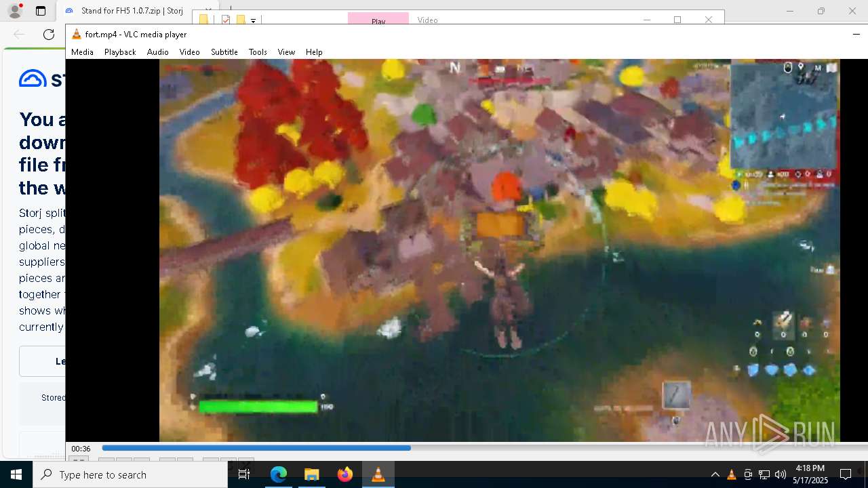Click the browser back arrow
The height and width of the screenshot is (488, 868).
click(x=19, y=35)
